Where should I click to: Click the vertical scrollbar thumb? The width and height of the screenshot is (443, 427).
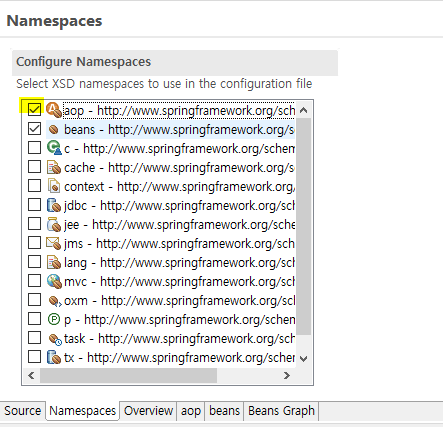303,227
